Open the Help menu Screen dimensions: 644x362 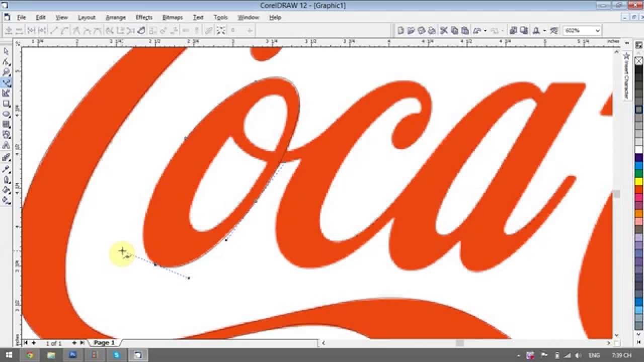(x=275, y=17)
